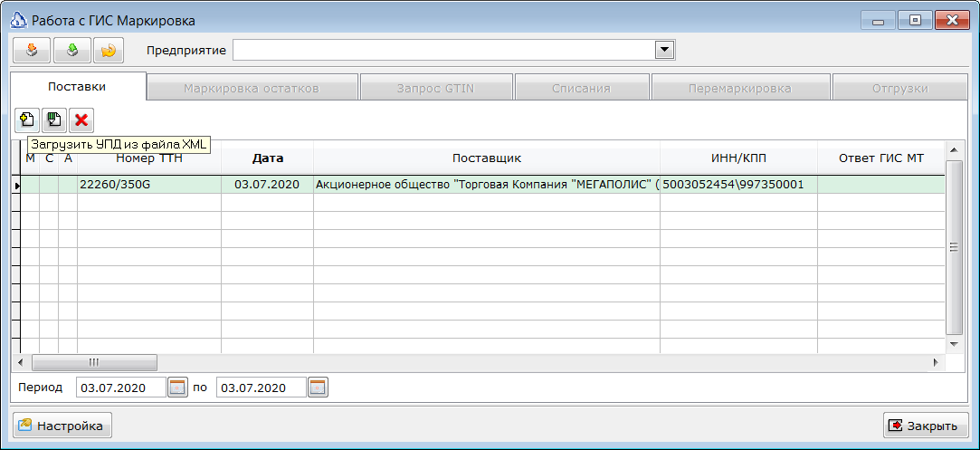
Task: Click the Поставщик column header
Action: pos(487,158)
